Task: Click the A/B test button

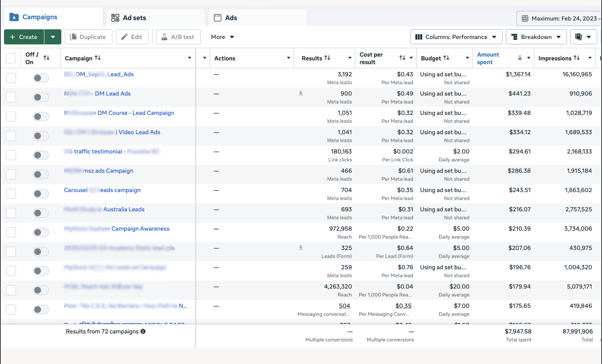Action: click(178, 37)
